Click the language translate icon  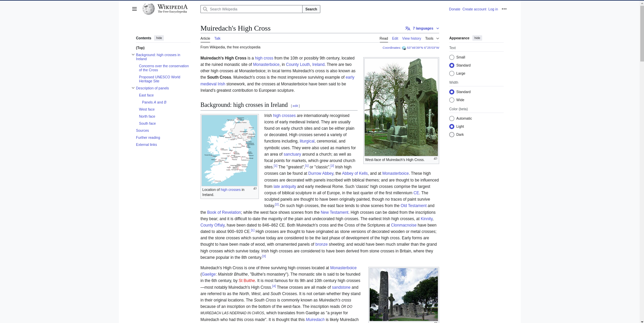pos(408,29)
